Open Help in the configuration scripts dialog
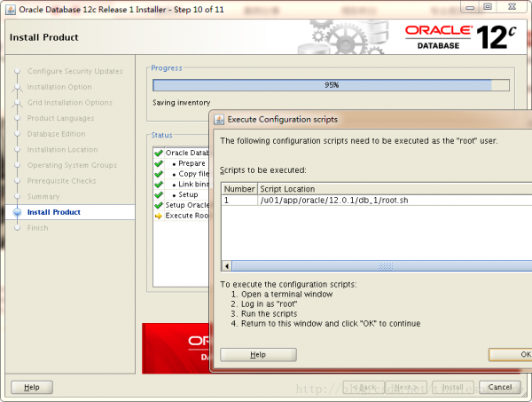 258,354
